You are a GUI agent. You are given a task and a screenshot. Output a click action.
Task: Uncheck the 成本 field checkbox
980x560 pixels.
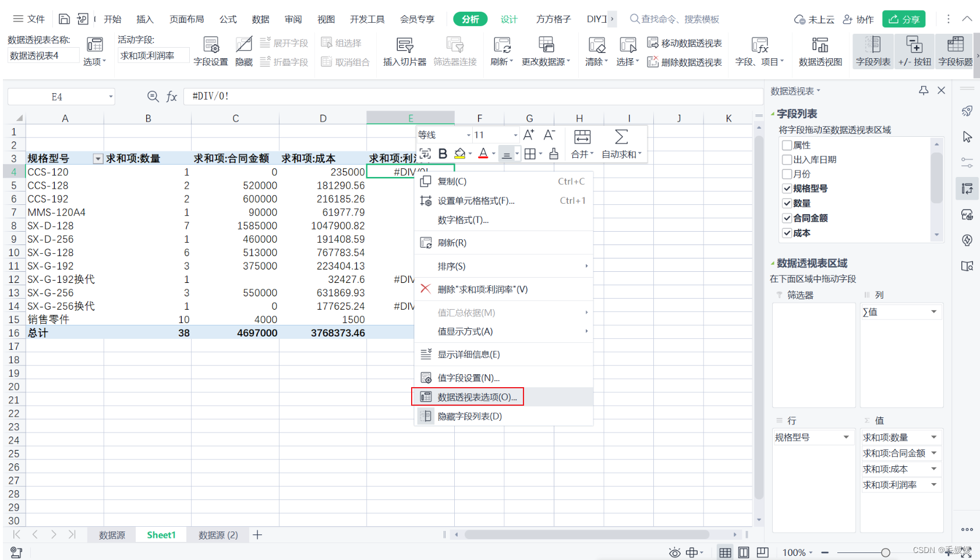tap(787, 233)
